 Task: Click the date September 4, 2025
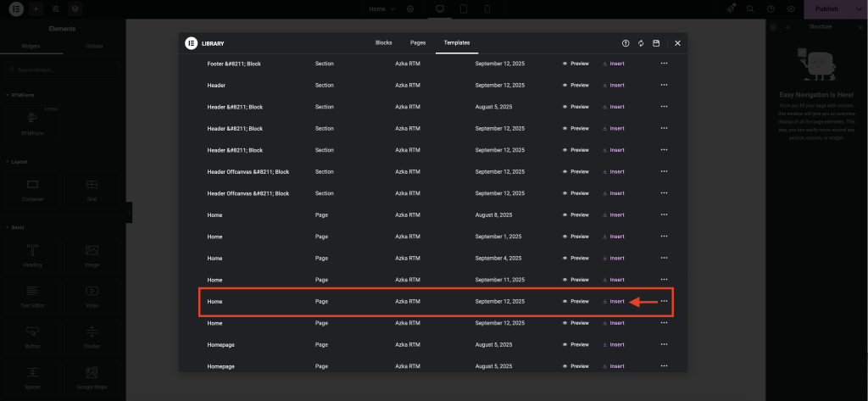click(x=498, y=258)
